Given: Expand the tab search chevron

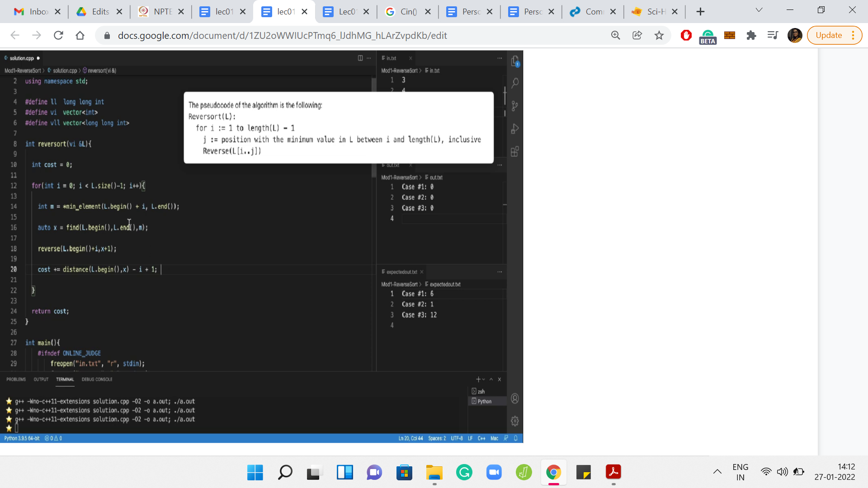Looking at the screenshot, I should pos(759,10).
